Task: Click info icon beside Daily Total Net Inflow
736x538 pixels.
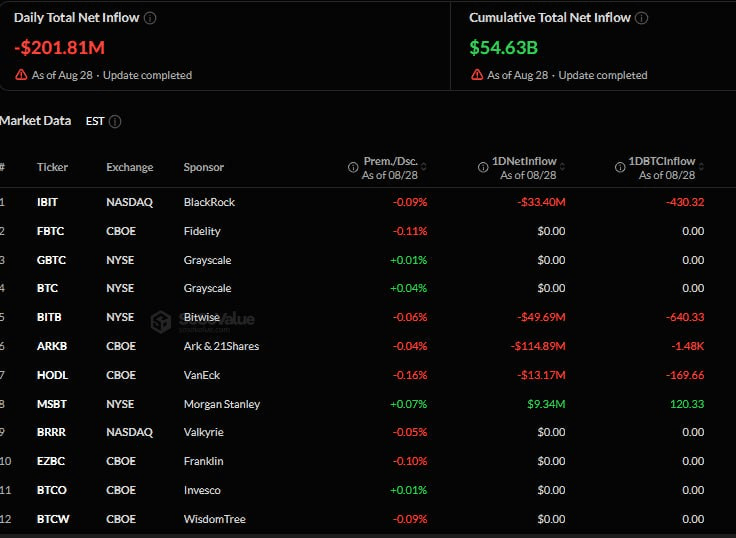Action: [150, 18]
